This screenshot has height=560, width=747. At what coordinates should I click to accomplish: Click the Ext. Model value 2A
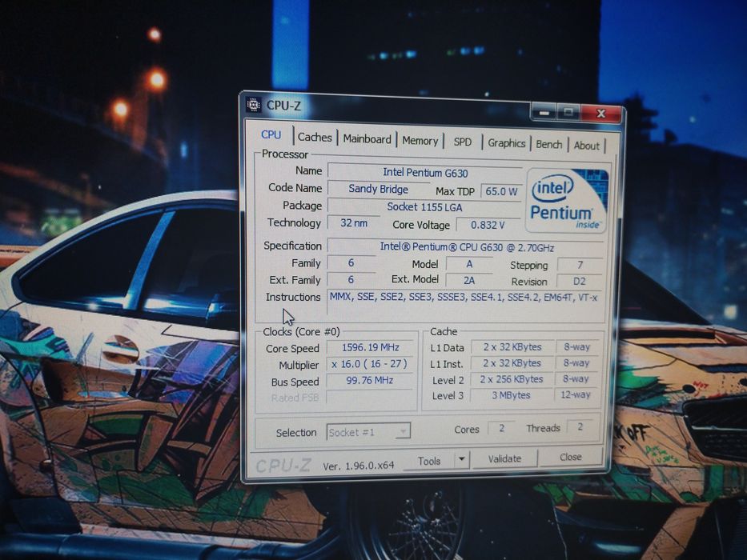(469, 281)
